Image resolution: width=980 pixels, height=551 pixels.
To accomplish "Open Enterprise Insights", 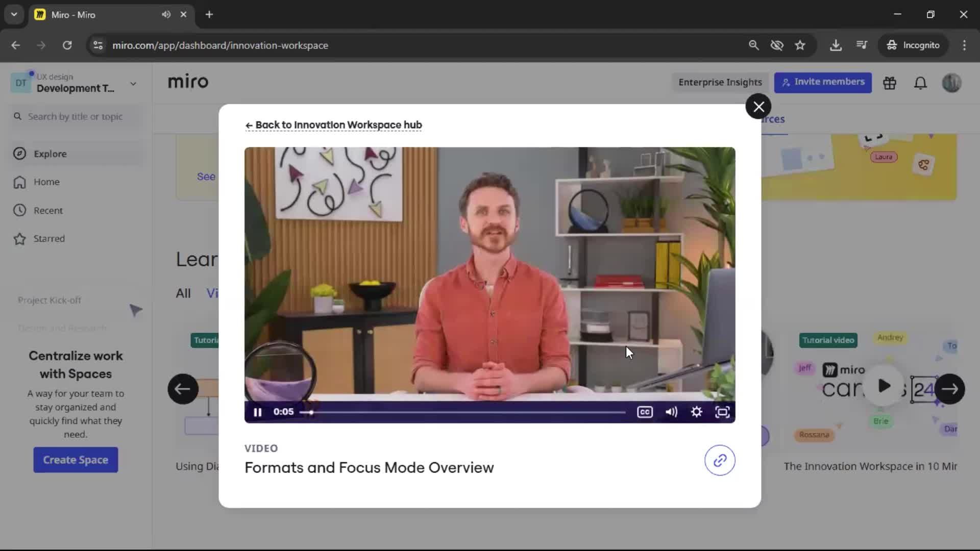I will tap(720, 82).
